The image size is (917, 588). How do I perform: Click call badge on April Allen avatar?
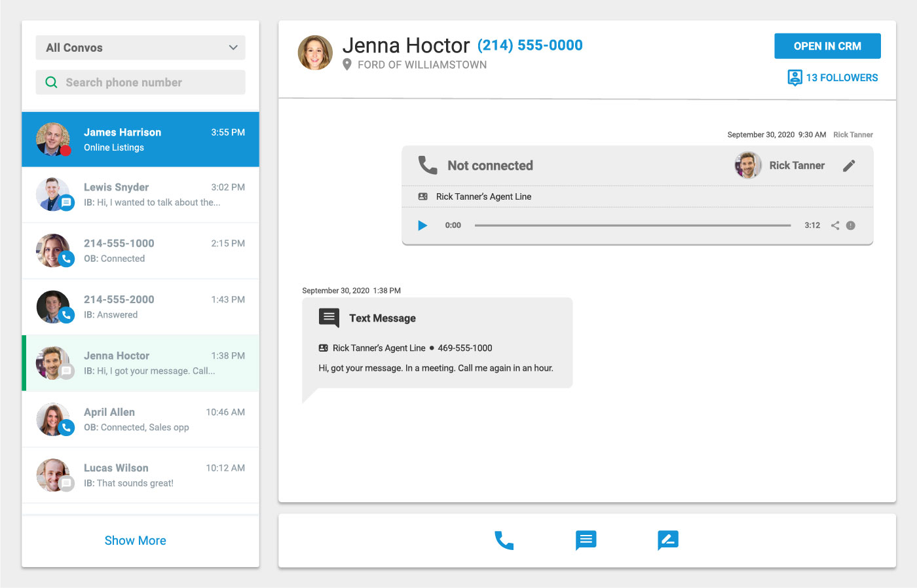pyautogui.click(x=66, y=428)
